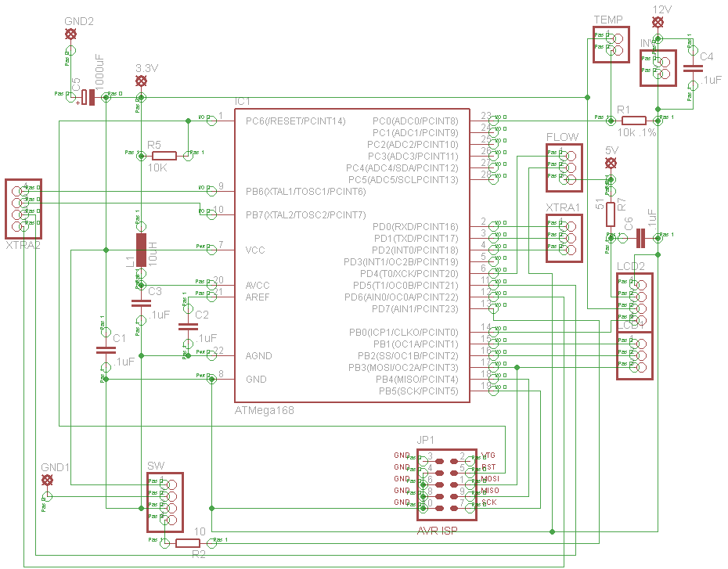Select the XTRA1 connector box
Screen dimensions: 728x569
coord(564,239)
